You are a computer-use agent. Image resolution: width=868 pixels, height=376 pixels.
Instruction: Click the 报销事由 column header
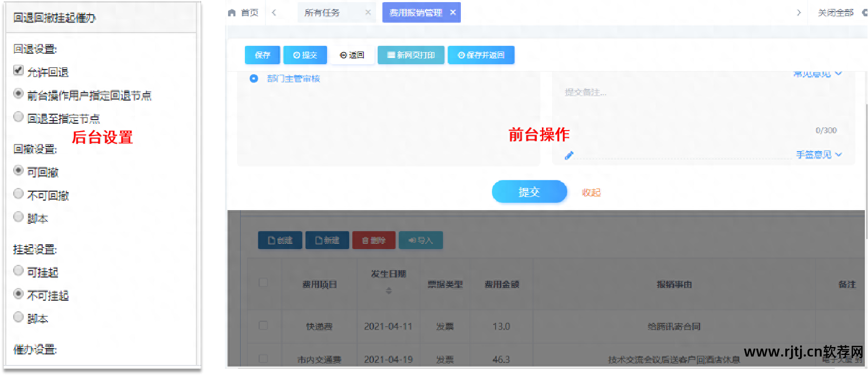click(x=674, y=284)
